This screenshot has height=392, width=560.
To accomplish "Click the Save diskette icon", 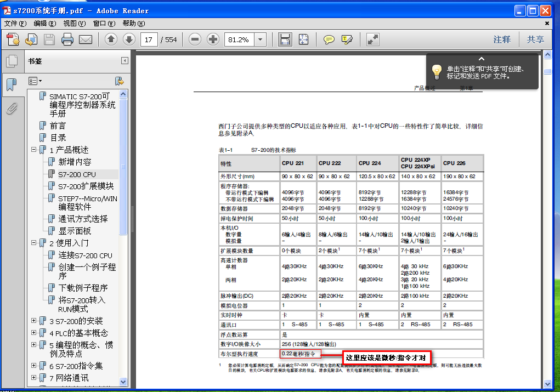I will click(x=49, y=39).
